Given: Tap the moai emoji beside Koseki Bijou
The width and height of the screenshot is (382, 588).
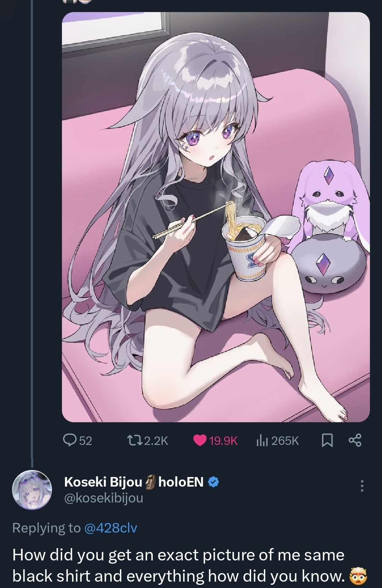Looking at the screenshot, I should pyautogui.click(x=150, y=482).
